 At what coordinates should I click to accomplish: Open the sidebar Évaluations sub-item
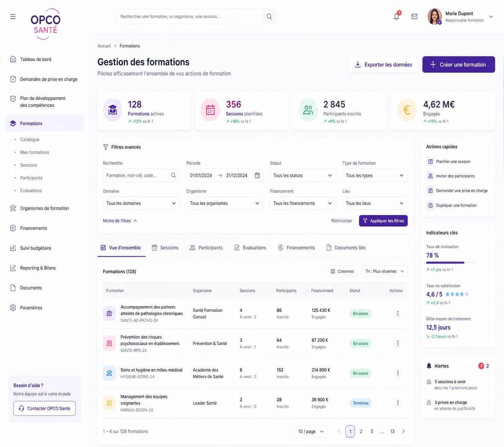[x=31, y=191]
